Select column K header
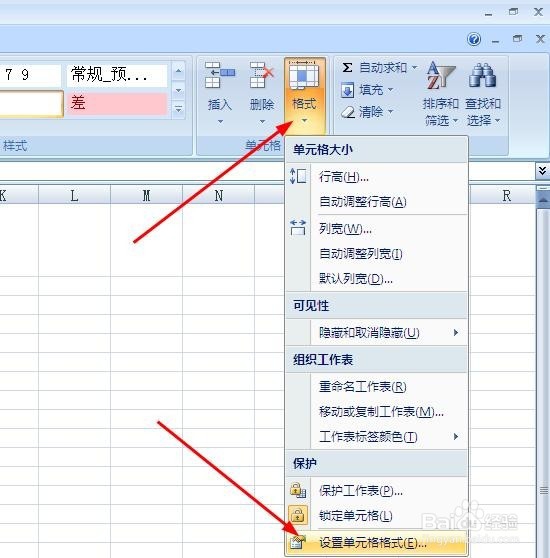 tap(19, 195)
